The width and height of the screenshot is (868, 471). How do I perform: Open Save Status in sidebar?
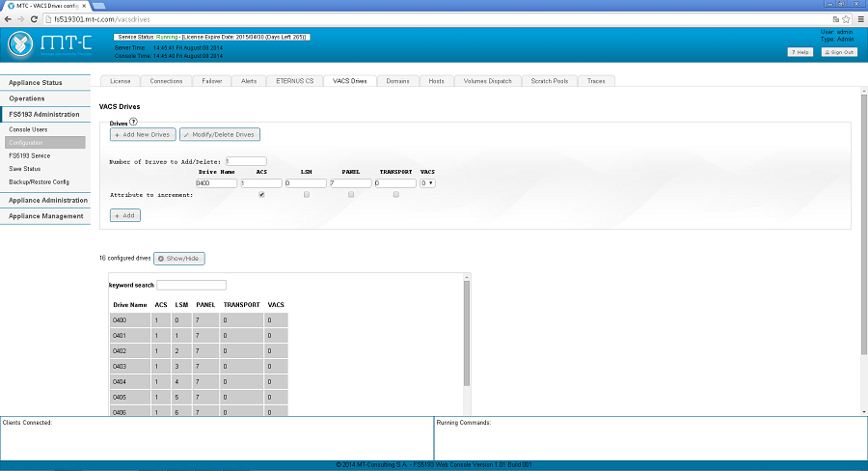(x=25, y=169)
